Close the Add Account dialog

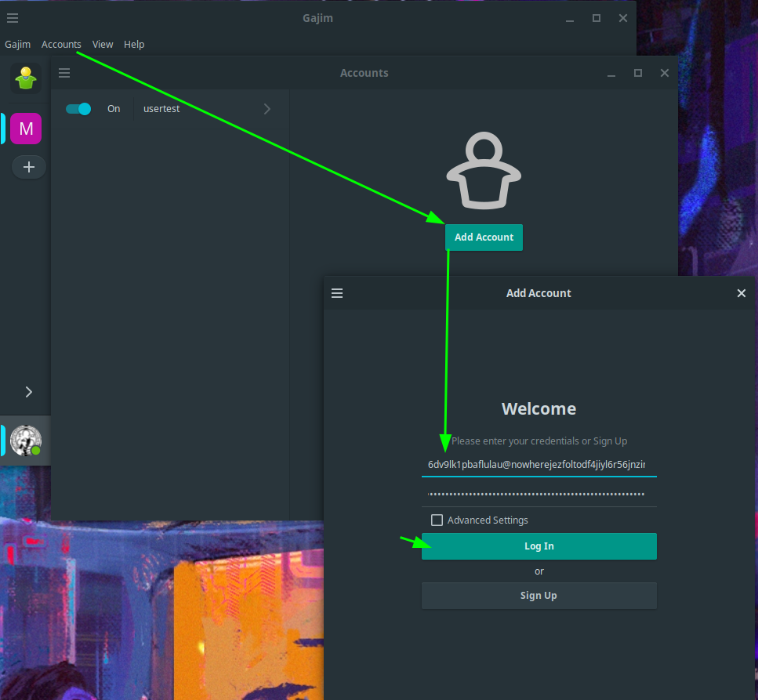click(742, 293)
